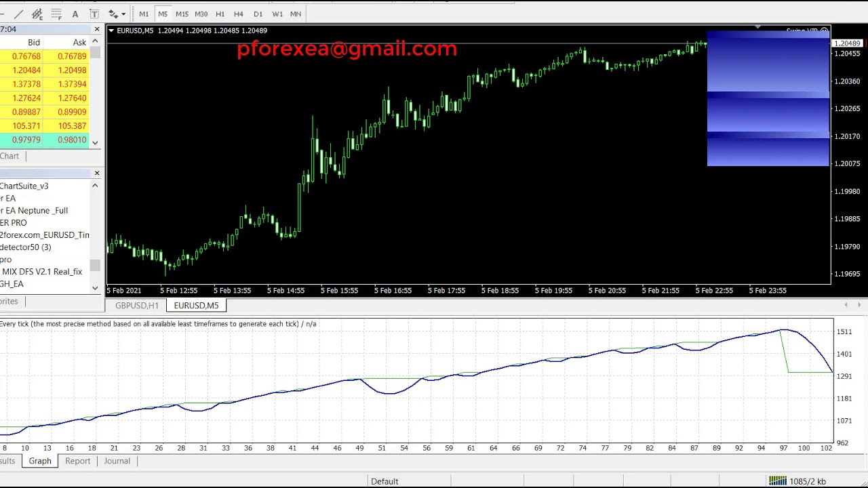Switch to GBPUSD,H1 chart tab
This screenshot has width=868, height=488.
click(x=137, y=306)
